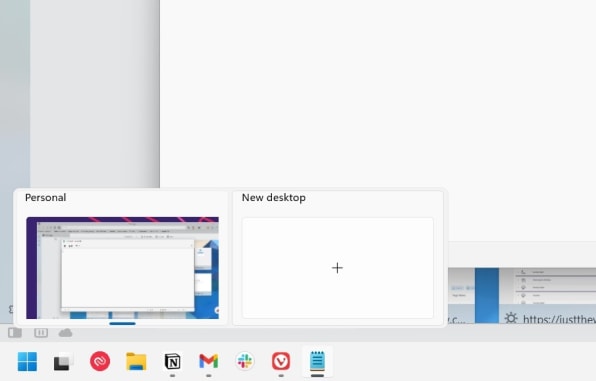Viewport: 596px width, 381px height.
Task: Open Slack from the taskbar
Action: click(x=245, y=361)
